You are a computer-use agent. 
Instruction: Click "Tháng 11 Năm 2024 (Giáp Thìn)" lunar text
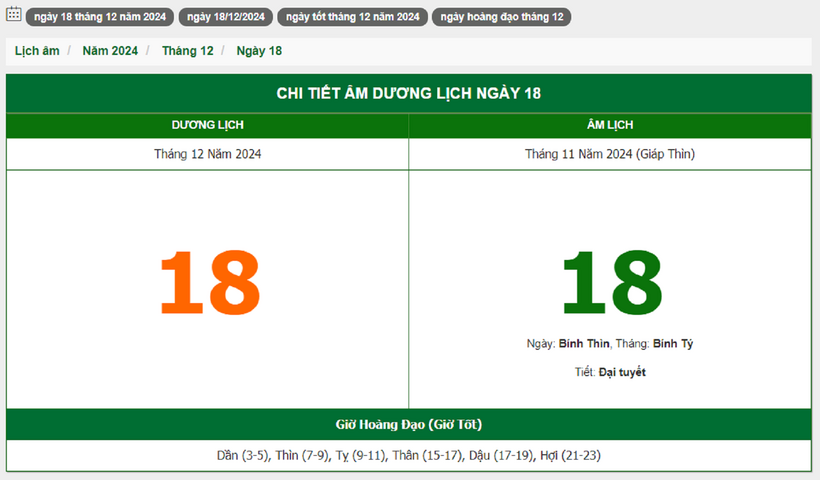[x=610, y=154]
